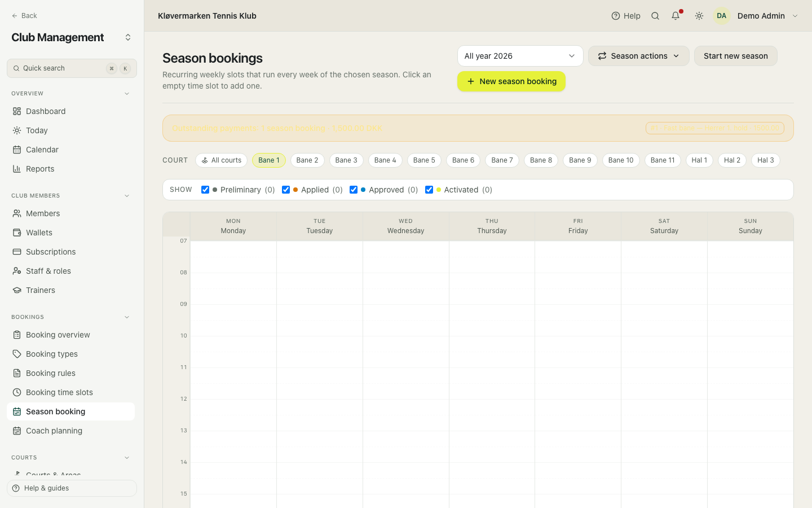Collapse the Courts sidebar section
This screenshot has height=508, width=812.
pos(127,458)
